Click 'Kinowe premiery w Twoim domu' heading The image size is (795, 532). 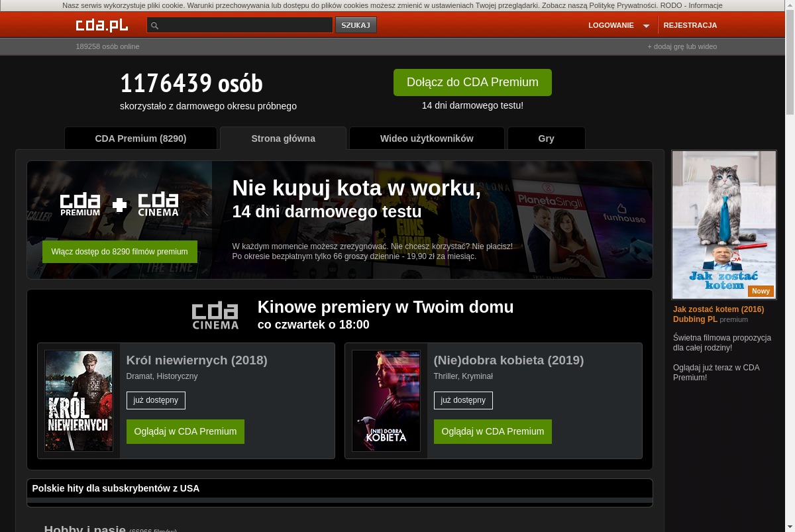pos(386,307)
